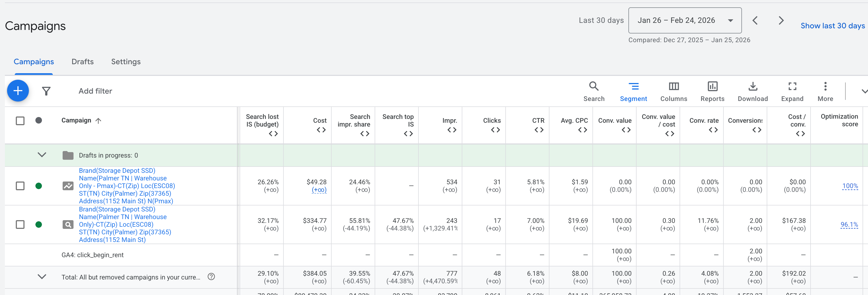Expand the Total campaigns summary row
This screenshot has height=295, width=868.
[x=42, y=277]
